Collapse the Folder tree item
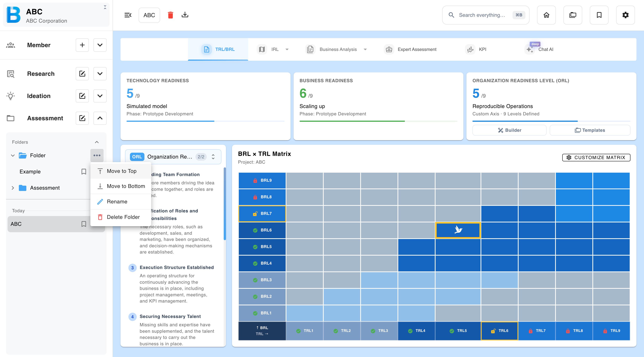 (13, 155)
